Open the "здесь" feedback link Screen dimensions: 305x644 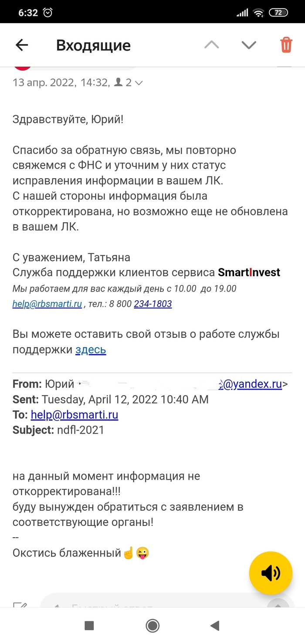[x=91, y=349]
